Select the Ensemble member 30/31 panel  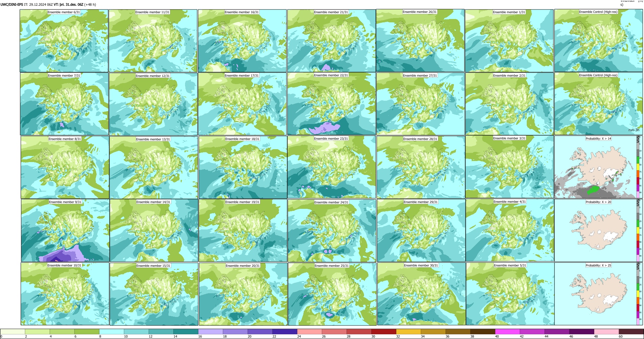[x=421, y=294]
